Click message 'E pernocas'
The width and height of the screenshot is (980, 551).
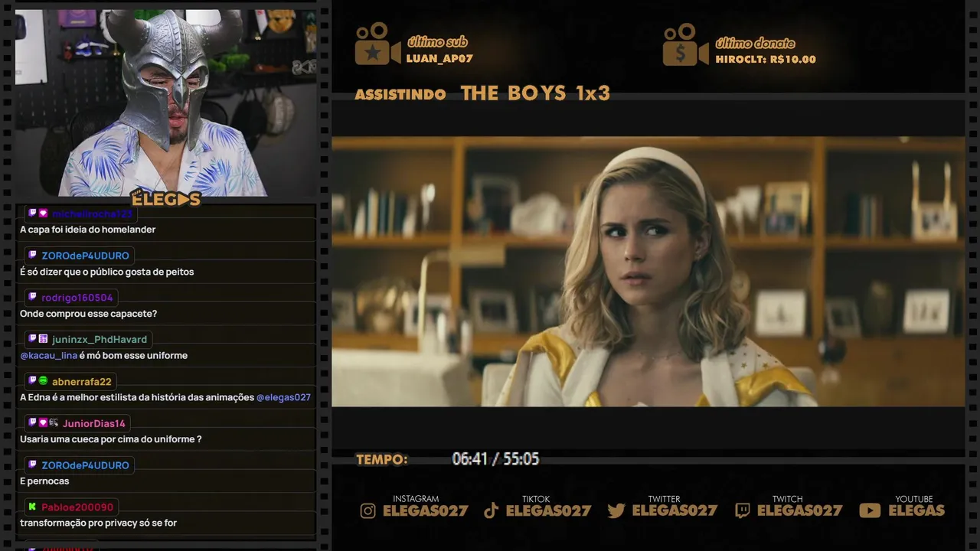tap(44, 481)
